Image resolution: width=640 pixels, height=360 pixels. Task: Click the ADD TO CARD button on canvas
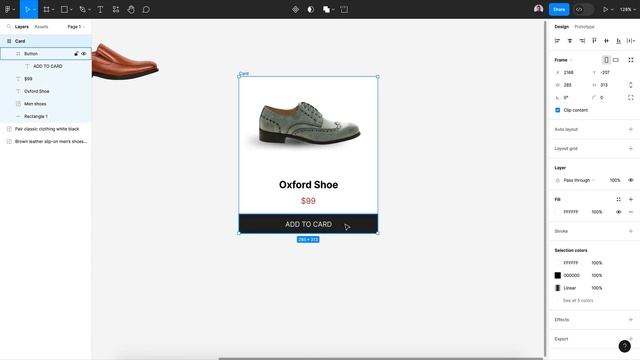tap(308, 224)
